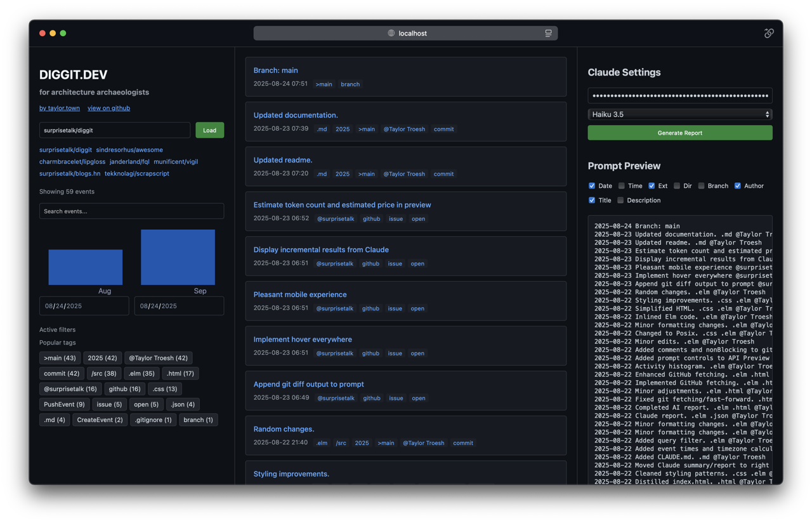Click the yellow window minimize button
The width and height of the screenshot is (812, 523).
click(53, 33)
